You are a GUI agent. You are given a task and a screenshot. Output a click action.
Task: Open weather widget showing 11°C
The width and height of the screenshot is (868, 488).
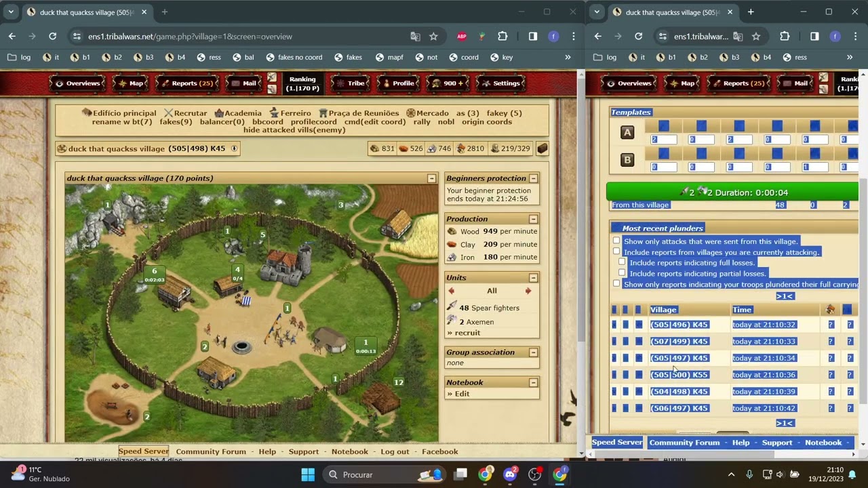click(x=41, y=474)
